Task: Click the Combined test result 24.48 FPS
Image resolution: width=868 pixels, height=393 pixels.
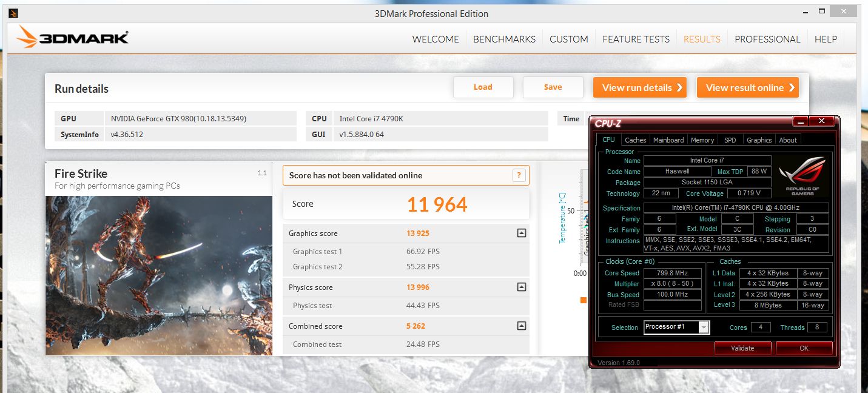Action: 423,344
